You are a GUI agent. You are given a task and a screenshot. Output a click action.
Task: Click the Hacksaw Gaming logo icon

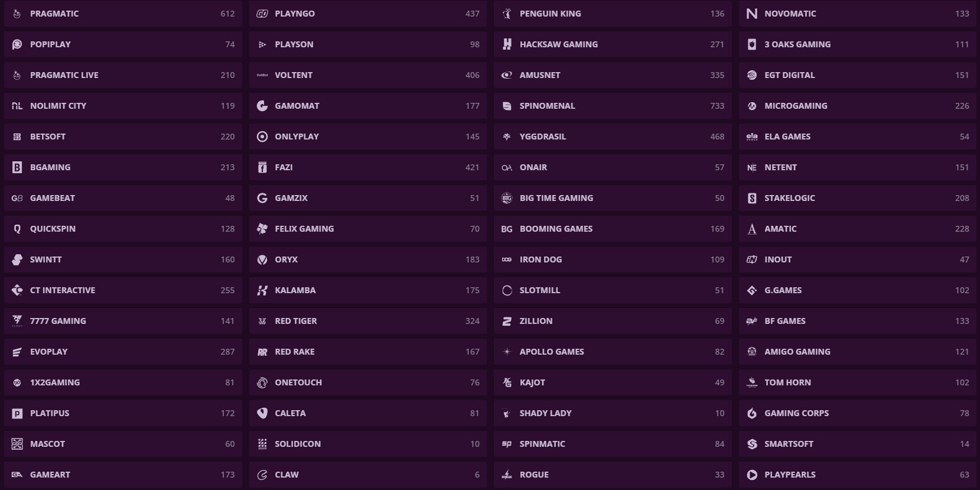(x=507, y=44)
